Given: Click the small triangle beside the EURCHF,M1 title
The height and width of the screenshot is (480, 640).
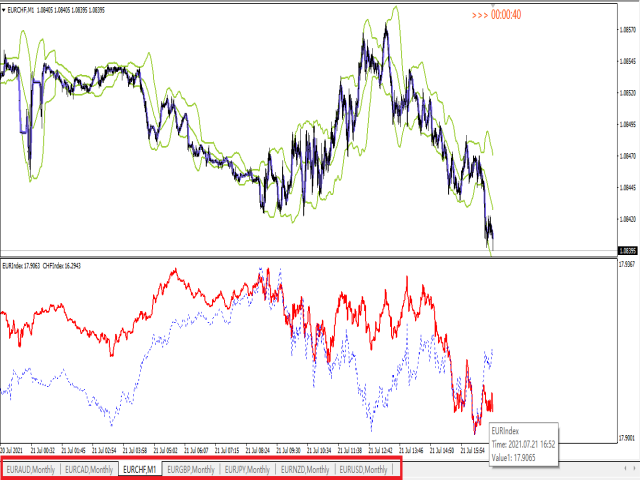Looking at the screenshot, I should [x=4, y=9].
